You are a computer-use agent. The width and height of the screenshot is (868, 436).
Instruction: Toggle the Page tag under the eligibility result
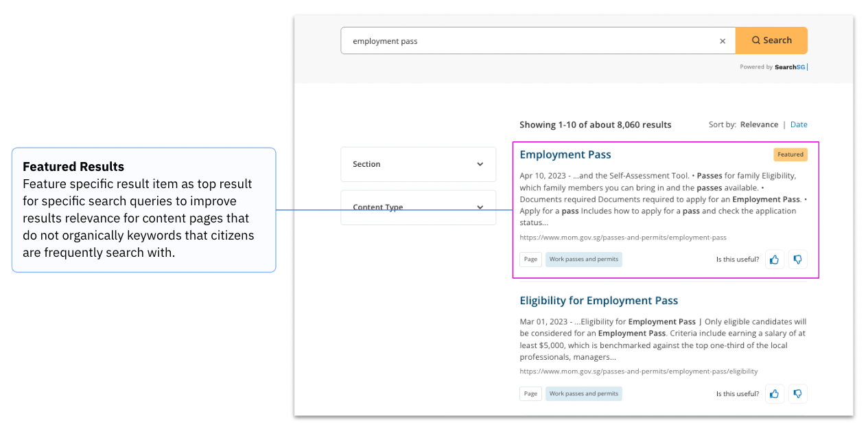[x=530, y=393]
